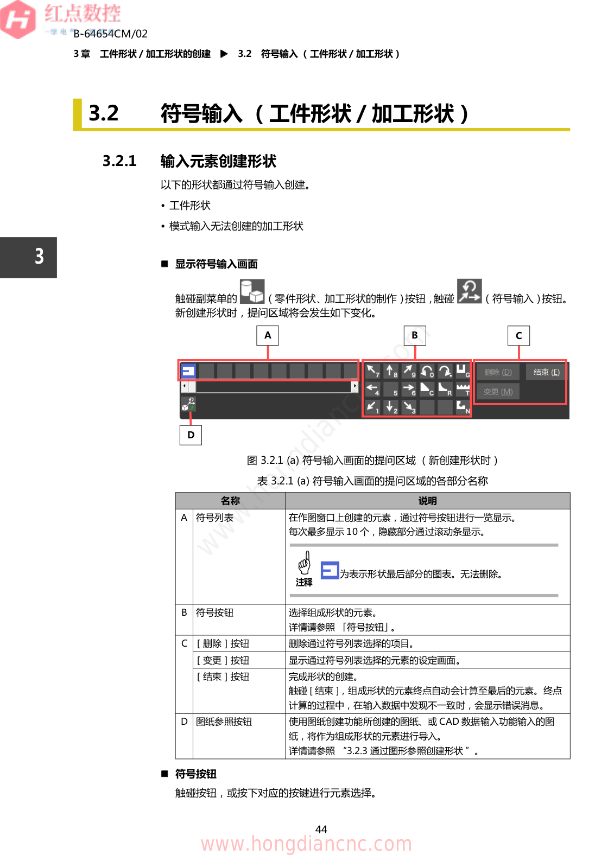This screenshot has height=868, width=614.
Task: Click the drawing reference button below the scrollbar
Action: [x=188, y=404]
